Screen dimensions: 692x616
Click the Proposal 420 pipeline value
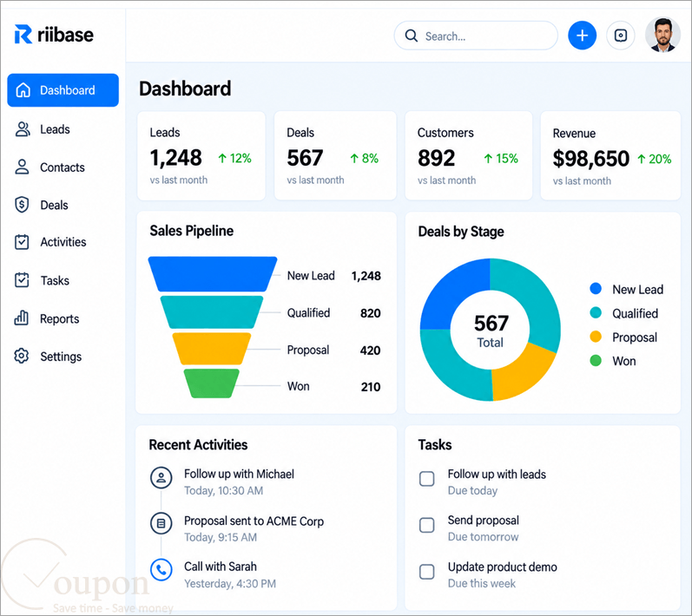tap(370, 351)
